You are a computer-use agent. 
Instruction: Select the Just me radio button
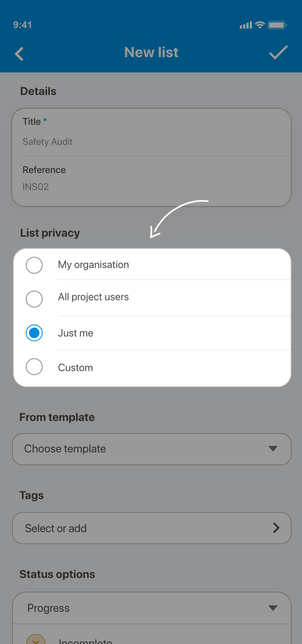click(34, 333)
